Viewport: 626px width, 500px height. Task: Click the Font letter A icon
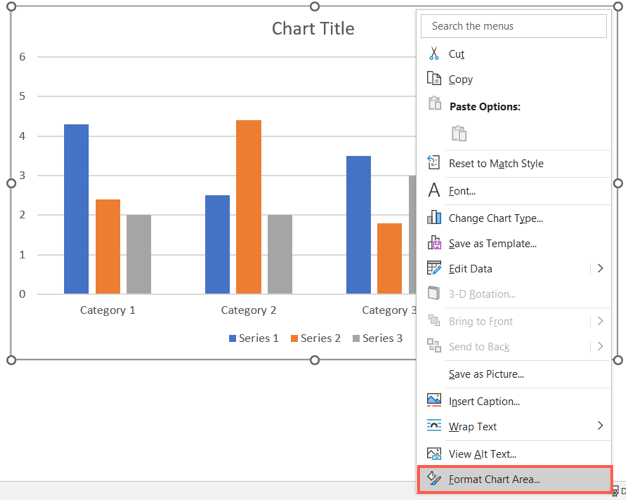pyautogui.click(x=434, y=190)
